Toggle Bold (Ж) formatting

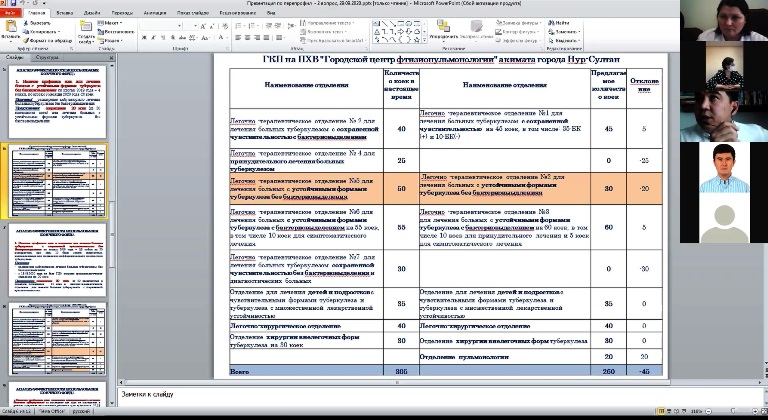click(144, 38)
